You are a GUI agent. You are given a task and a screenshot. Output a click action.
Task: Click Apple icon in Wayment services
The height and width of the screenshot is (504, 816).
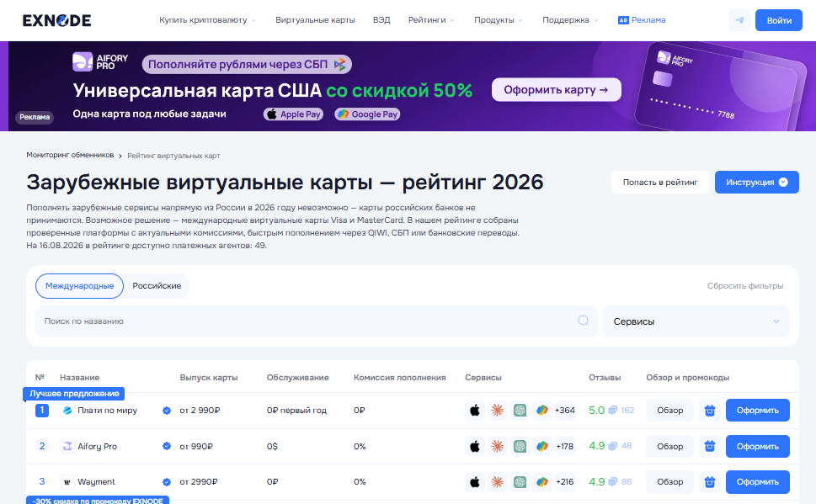475,482
